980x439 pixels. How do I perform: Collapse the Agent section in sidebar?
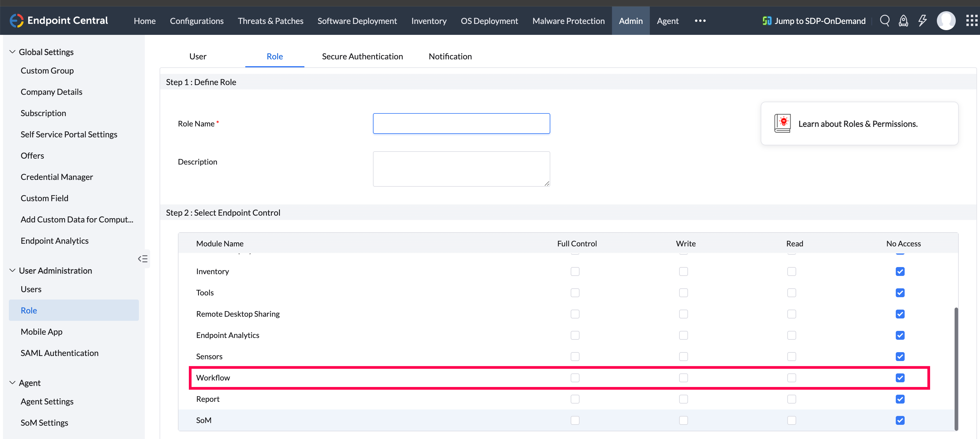12,382
